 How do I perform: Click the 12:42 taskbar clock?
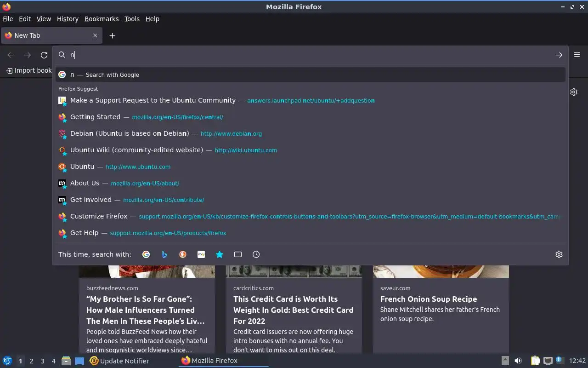[x=577, y=361]
